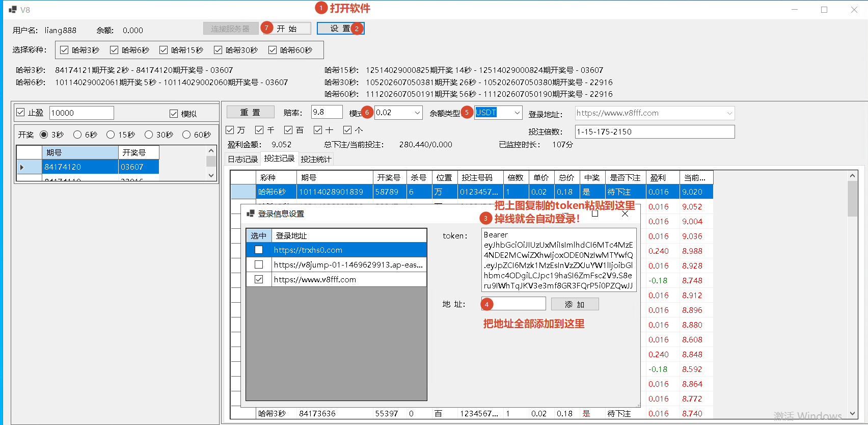Click the 当前 column header
The image size is (868, 425).
(x=696, y=177)
